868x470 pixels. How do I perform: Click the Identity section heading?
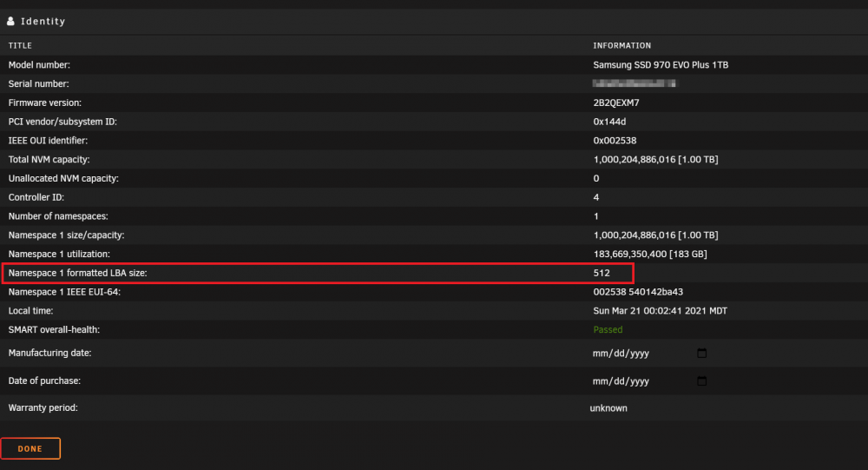43,21
